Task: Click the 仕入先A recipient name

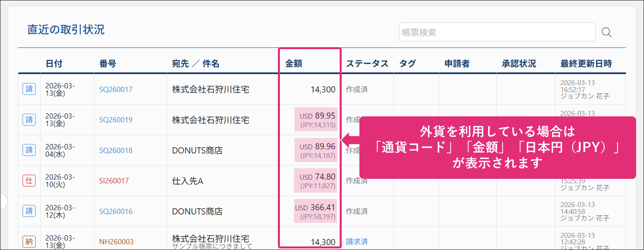Action: pyautogui.click(x=188, y=181)
